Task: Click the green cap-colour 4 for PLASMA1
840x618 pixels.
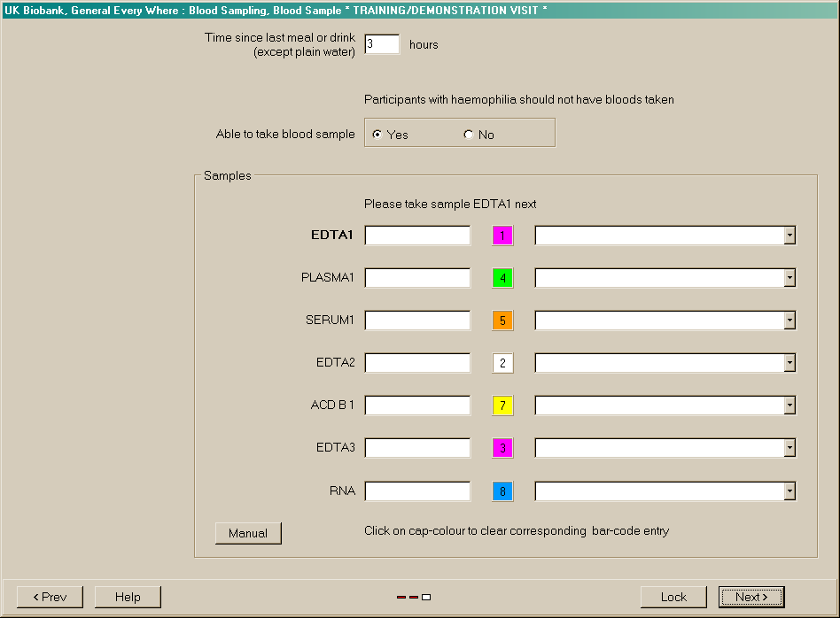Action: [x=502, y=278]
